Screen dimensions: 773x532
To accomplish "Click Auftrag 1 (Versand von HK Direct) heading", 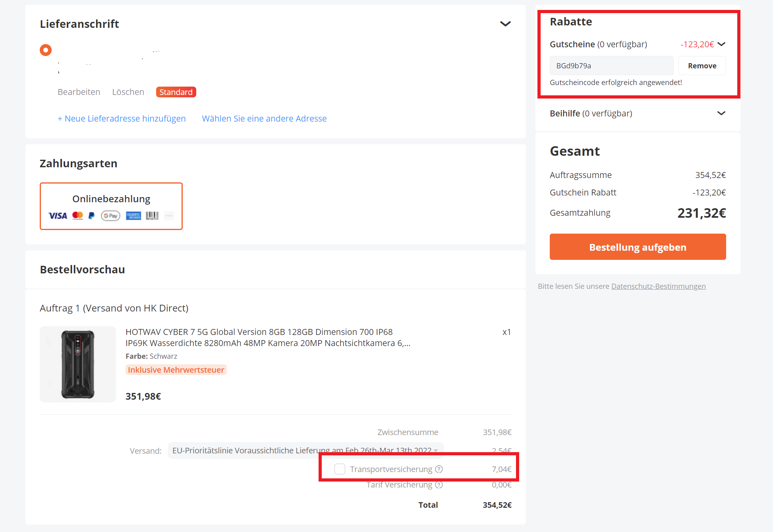I will (114, 308).
